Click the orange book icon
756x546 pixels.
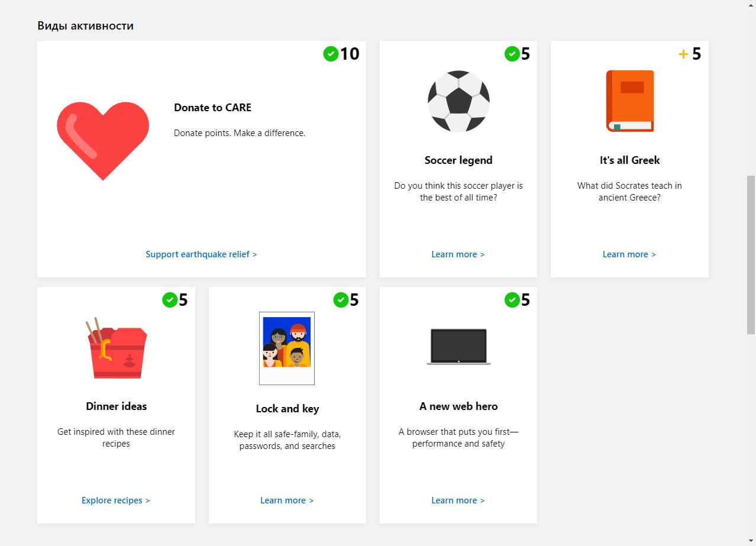pos(630,101)
